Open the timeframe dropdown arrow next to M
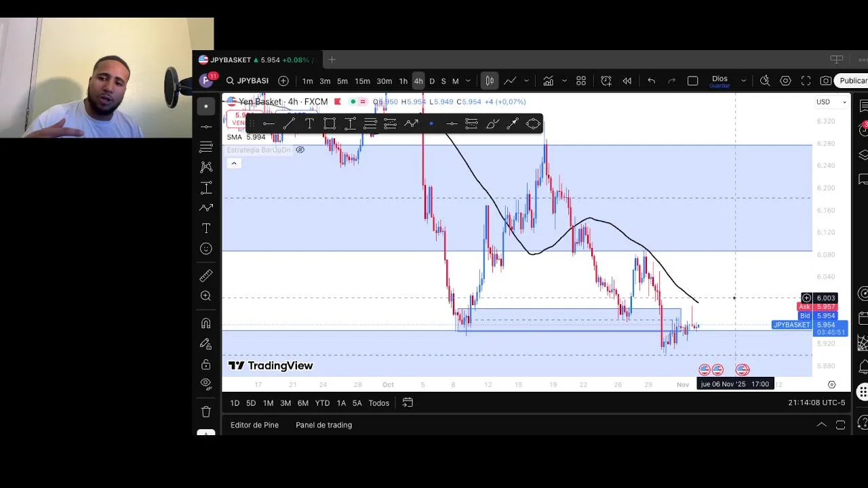 coord(468,81)
